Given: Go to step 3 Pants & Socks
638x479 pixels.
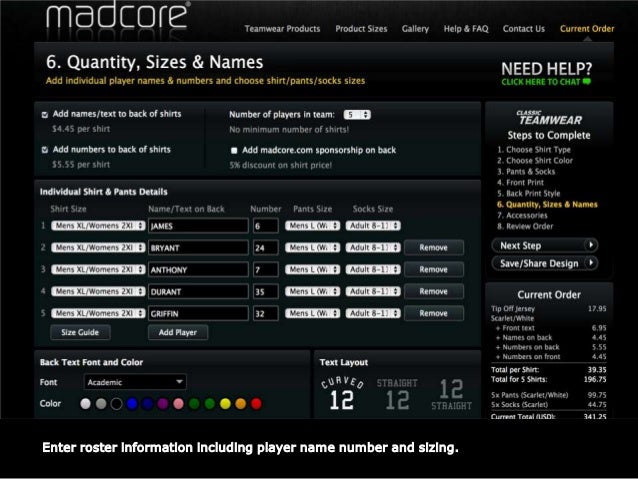Looking at the screenshot, I should [x=526, y=172].
